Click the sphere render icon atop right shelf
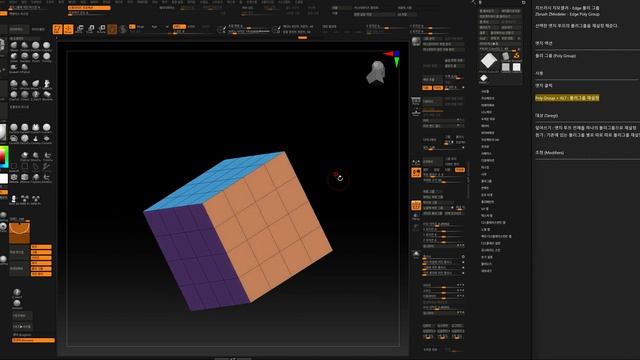The image size is (640, 360). coord(416,41)
